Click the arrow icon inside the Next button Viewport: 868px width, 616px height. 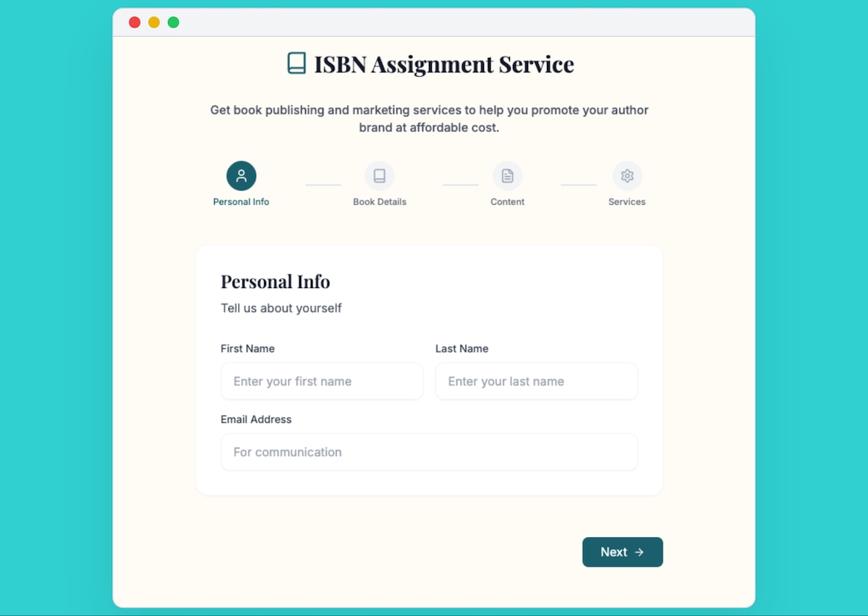point(639,552)
